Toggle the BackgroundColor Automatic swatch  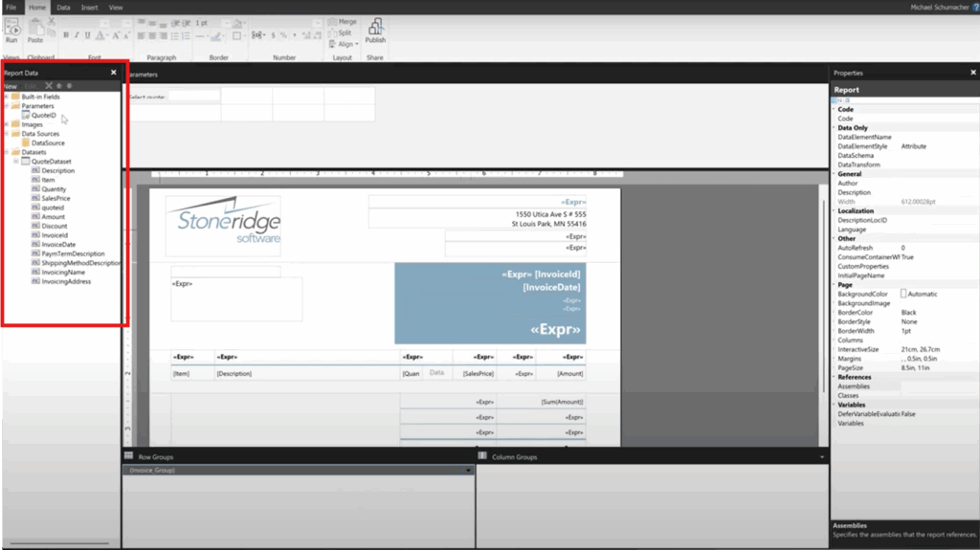(x=903, y=294)
